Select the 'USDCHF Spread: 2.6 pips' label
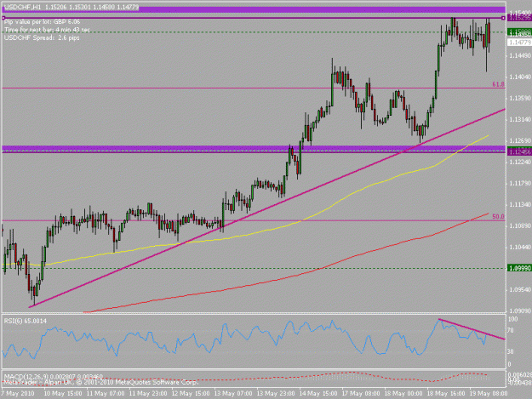 (42, 37)
